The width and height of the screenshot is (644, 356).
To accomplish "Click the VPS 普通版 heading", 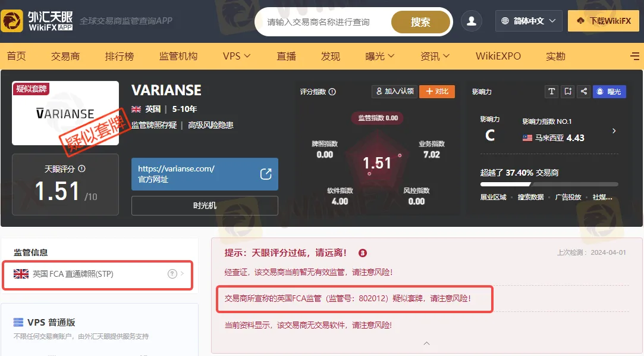I will 51,322.
